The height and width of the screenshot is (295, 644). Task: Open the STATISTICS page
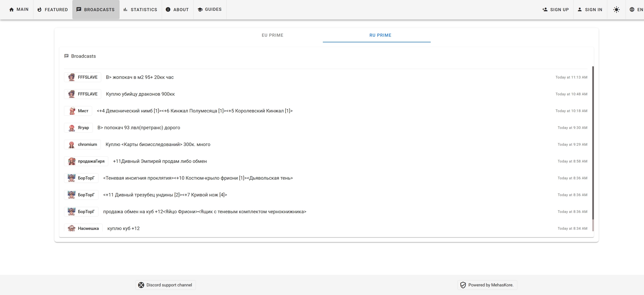(x=140, y=9)
